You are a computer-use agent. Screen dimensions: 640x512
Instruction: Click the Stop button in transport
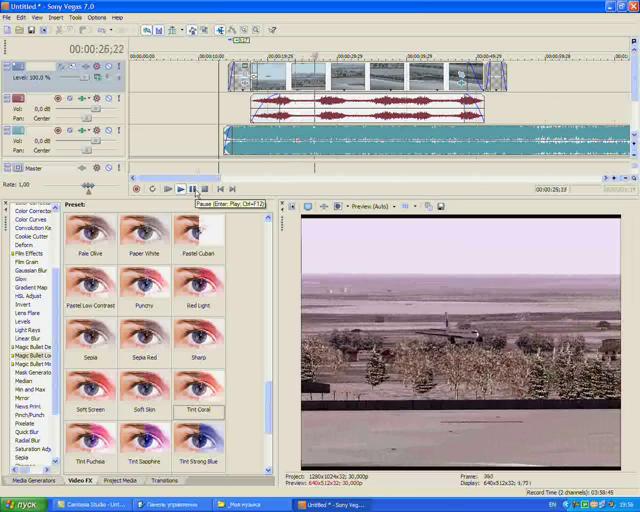pyautogui.click(x=205, y=189)
